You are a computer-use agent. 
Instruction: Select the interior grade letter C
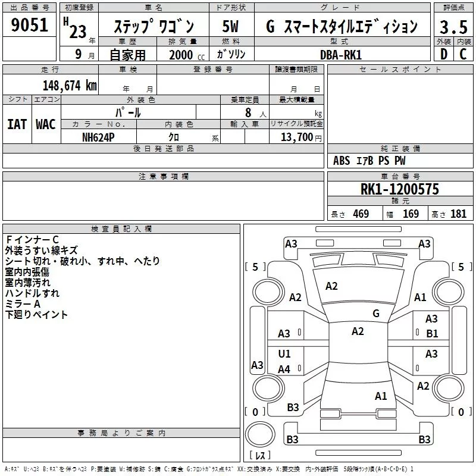tap(463, 54)
